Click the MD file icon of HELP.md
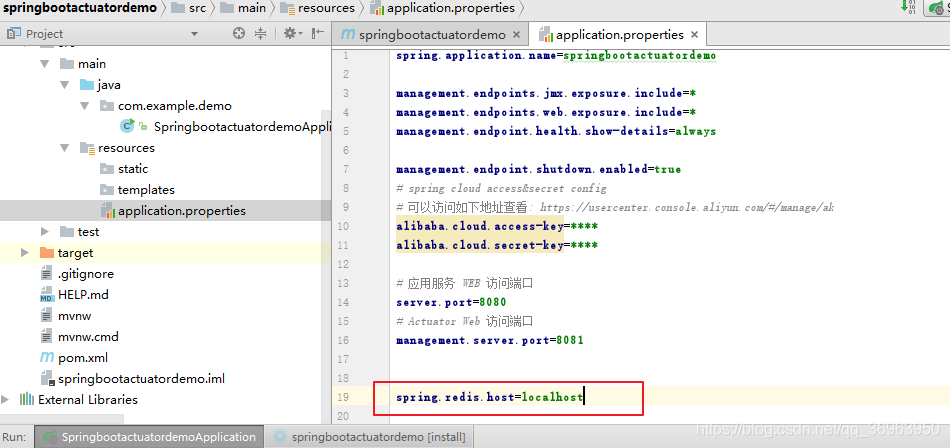Image resolution: width=950 pixels, height=448 pixels. point(47,295)
